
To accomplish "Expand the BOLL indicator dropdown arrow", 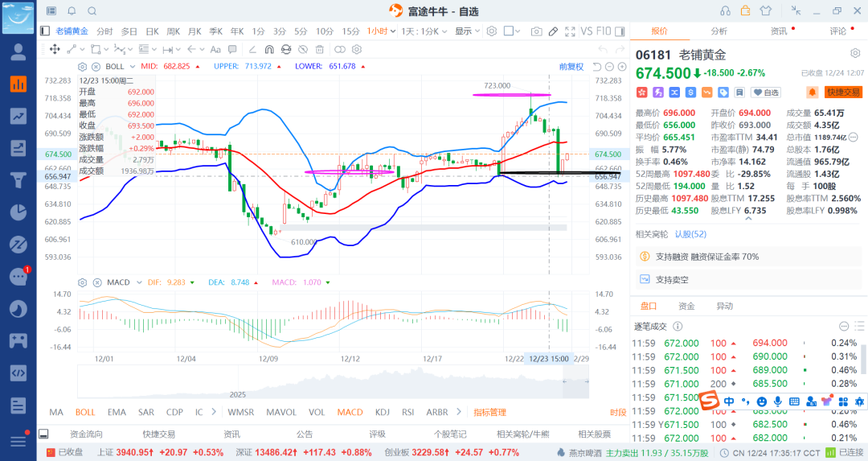I will [133, 67].
